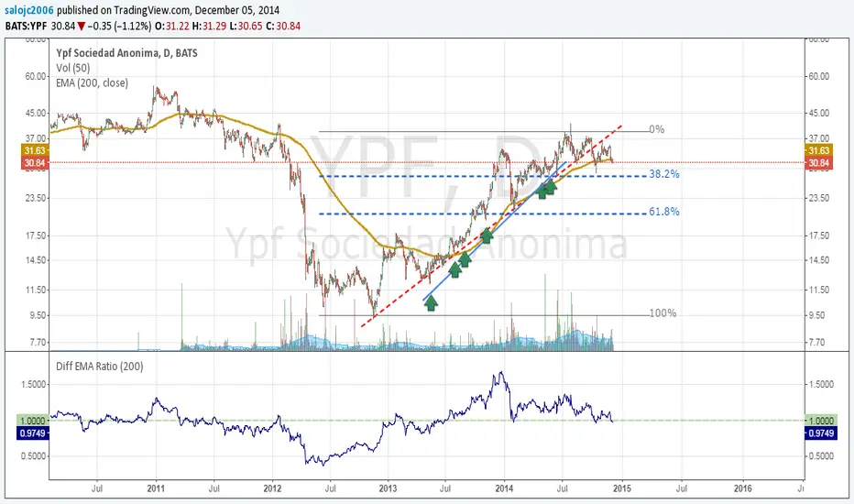Click the 2011 label on the time axis
The height and width of the screenshot is (504, 854).
[157, 488]
